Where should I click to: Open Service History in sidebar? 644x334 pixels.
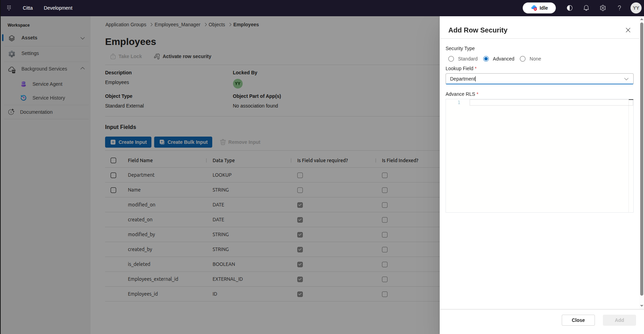[x=49, y=98]
